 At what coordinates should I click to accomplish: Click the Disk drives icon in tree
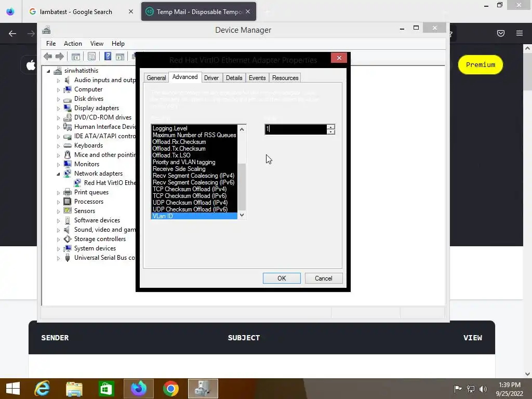tap(68, 99)
